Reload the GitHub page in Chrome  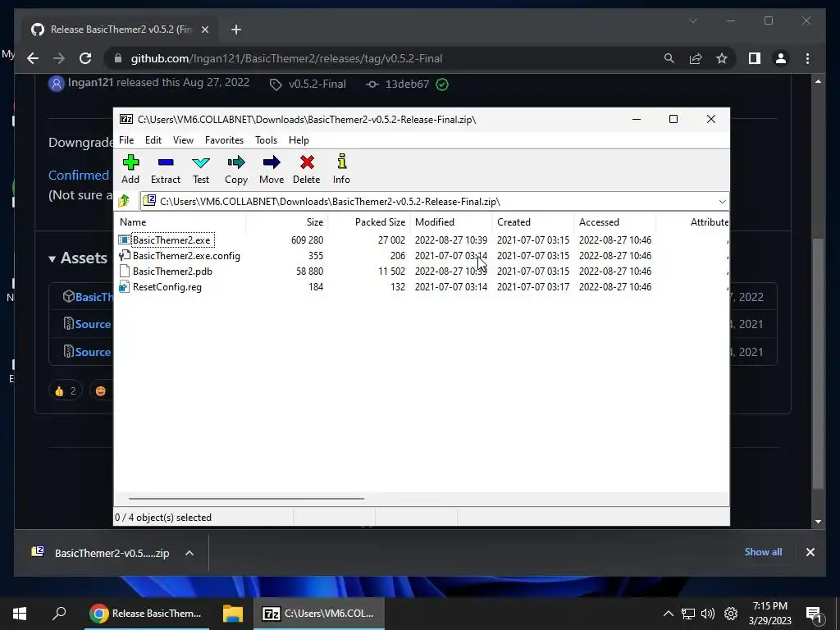tap(85, 58)
